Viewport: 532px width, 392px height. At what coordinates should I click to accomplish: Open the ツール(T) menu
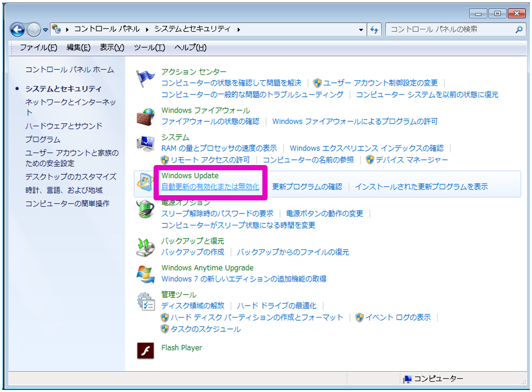point(149,47)
